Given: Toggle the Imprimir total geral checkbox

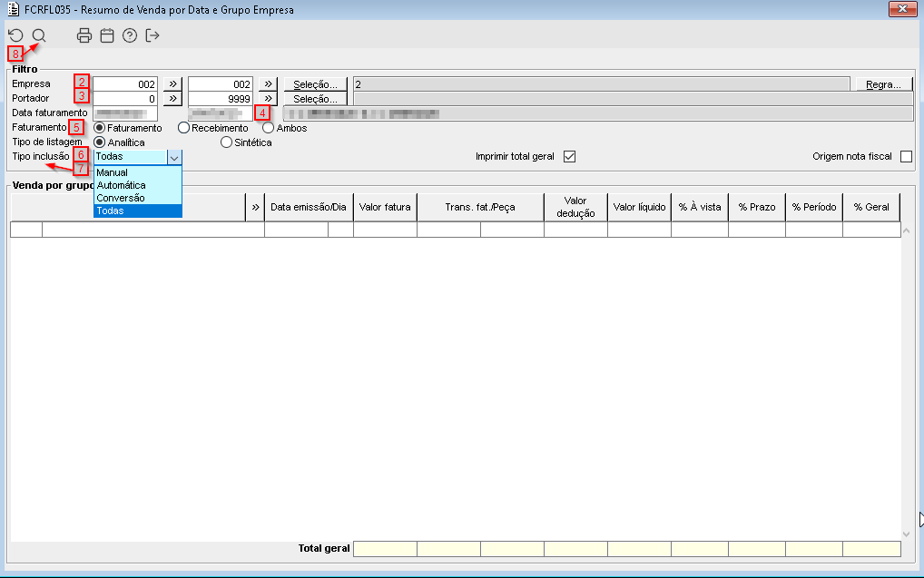Looking at the screenshot, I should pyautogui.click(x=569, y=157).
